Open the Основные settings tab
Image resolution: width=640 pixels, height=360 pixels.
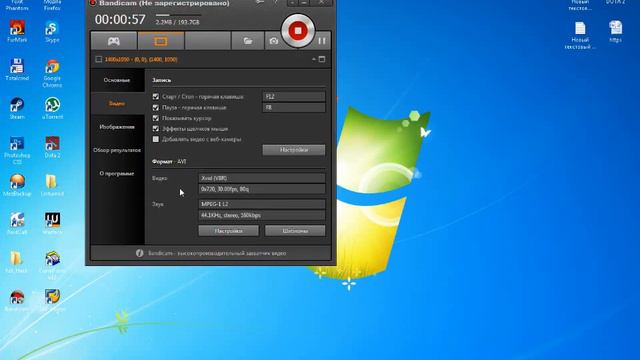(117, 80)
